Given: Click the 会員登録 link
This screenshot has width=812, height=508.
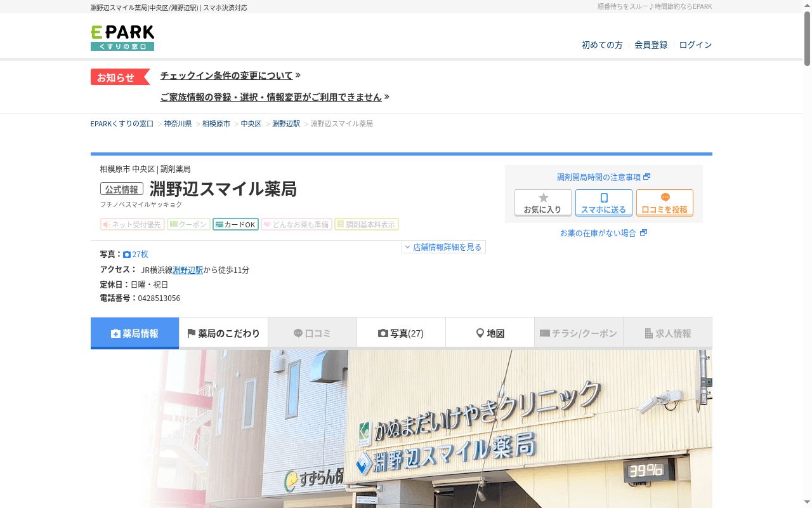Looking at the screenshot, I should coord(651,45).
